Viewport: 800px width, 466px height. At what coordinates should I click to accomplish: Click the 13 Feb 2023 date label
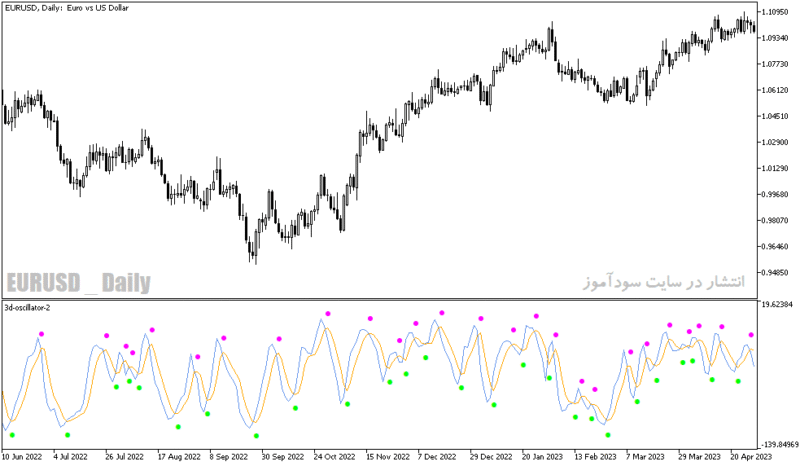[595, 456]
